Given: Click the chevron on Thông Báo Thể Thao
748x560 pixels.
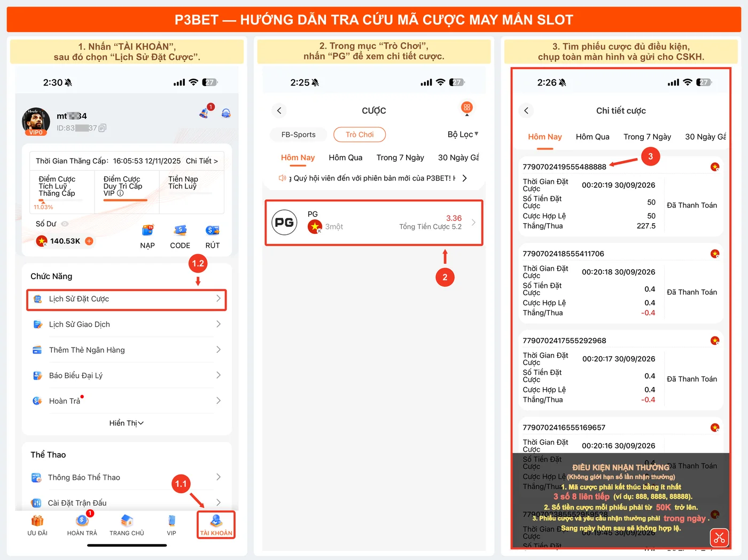Looking at the screenshot, I should click(218, 477).
